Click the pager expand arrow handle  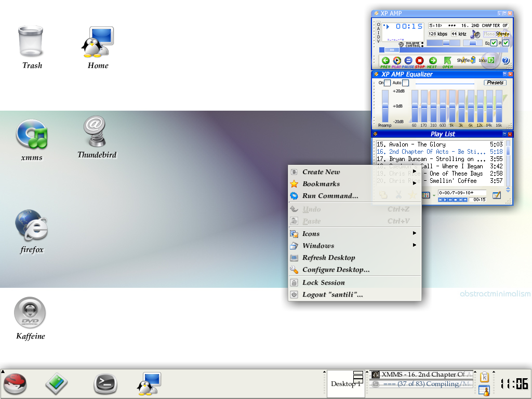(324, 372)
